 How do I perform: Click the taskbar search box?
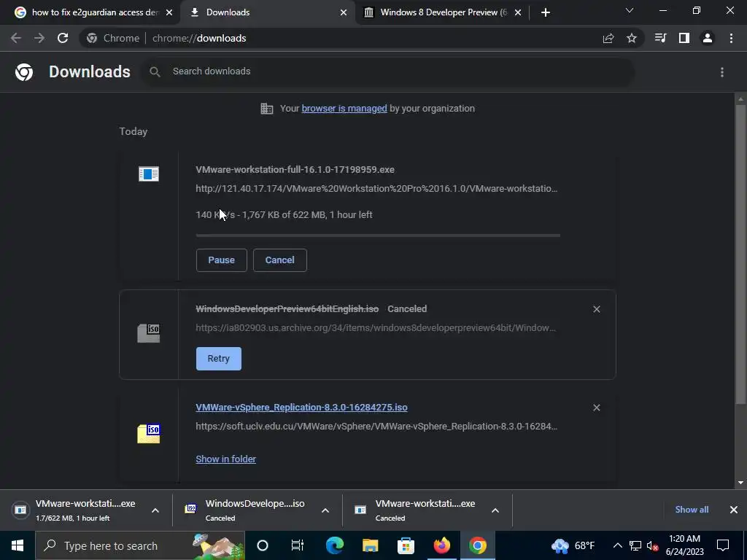click(140, 545)
